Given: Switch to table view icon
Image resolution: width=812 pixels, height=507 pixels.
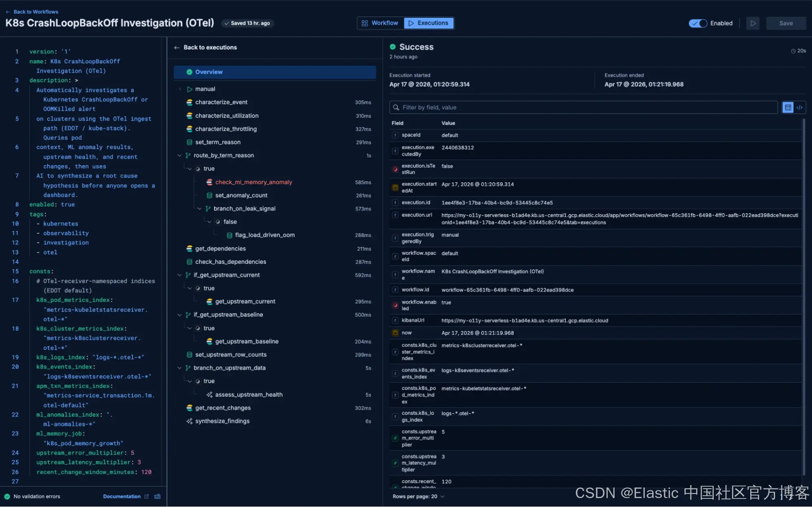Looking at the screenshot, I should click(x=788, y=107).
